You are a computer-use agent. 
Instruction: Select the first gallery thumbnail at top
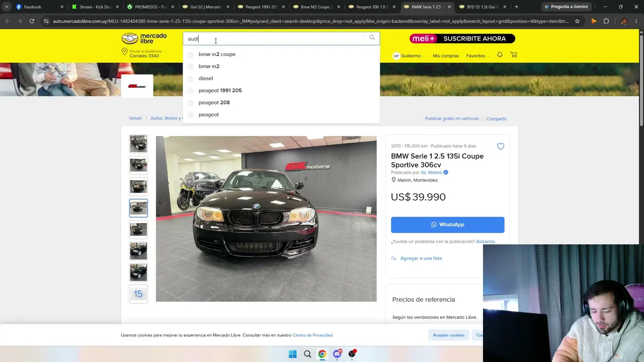click(x=138, y=144)
